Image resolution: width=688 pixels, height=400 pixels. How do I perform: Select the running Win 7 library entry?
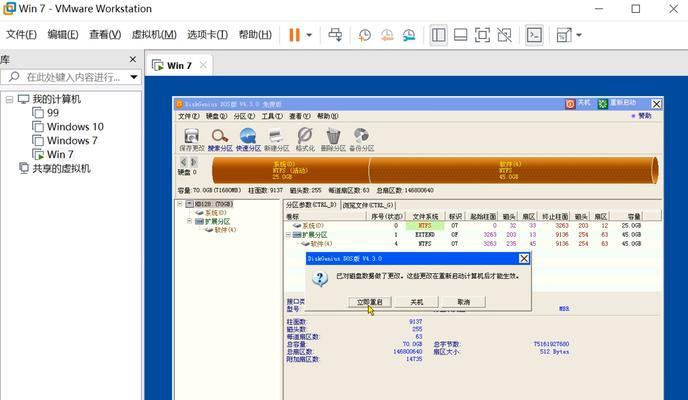(53, 154)
